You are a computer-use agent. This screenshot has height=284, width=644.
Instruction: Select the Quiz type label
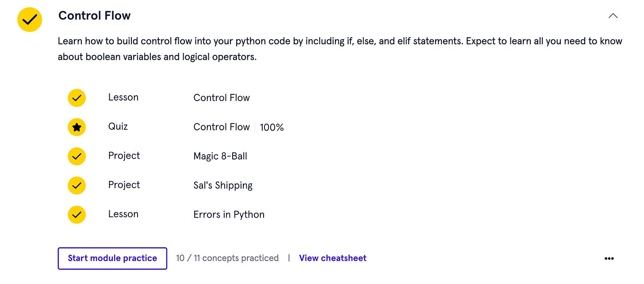click(x=118, y=127)
